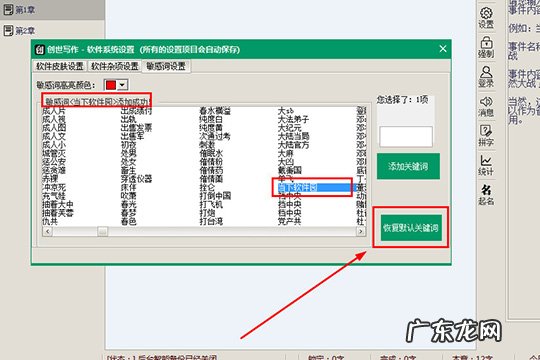The width and height of the screenshot is (540, 360).
Task: Select 出轨 in the word list
Action: [x=128, y=120]
